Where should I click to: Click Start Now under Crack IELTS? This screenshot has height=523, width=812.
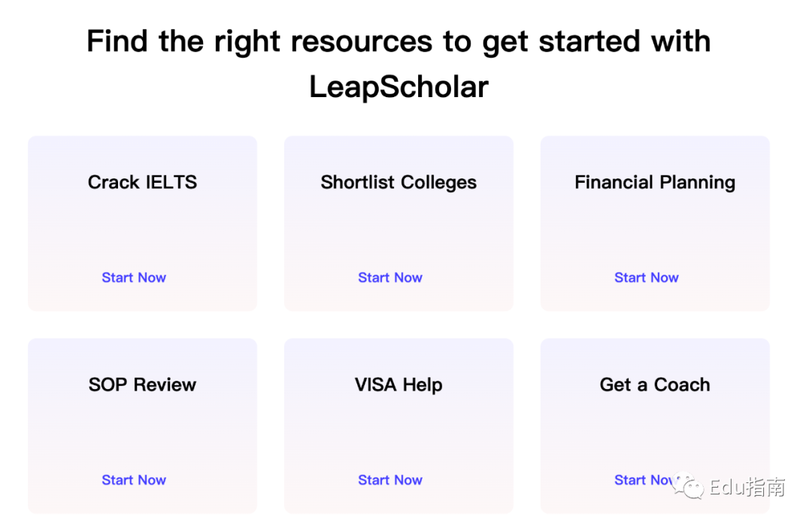pos(134,278)
